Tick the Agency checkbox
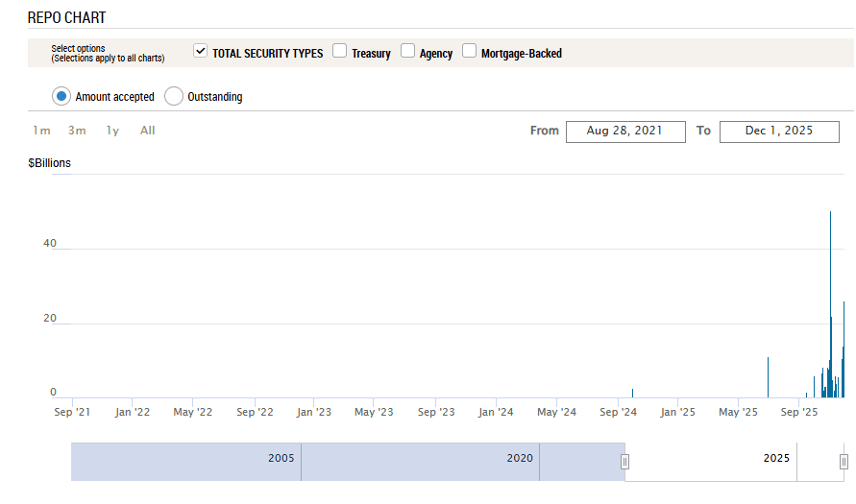 tap(408, 52)
